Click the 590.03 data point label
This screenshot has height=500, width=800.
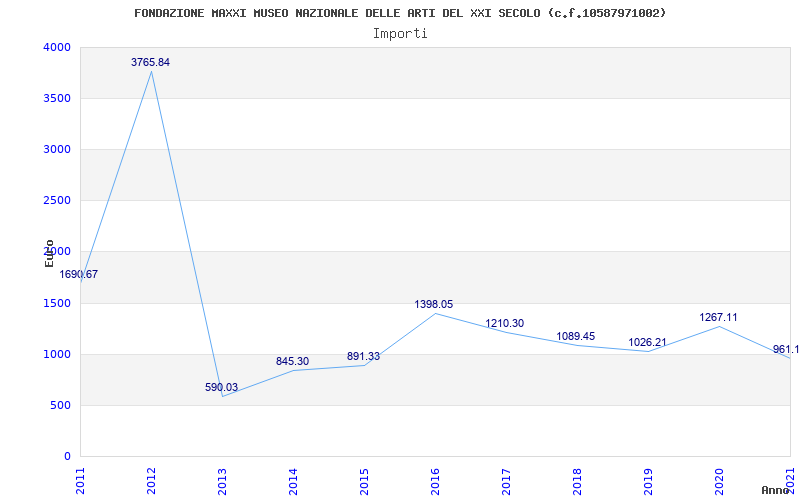point(221,387)
